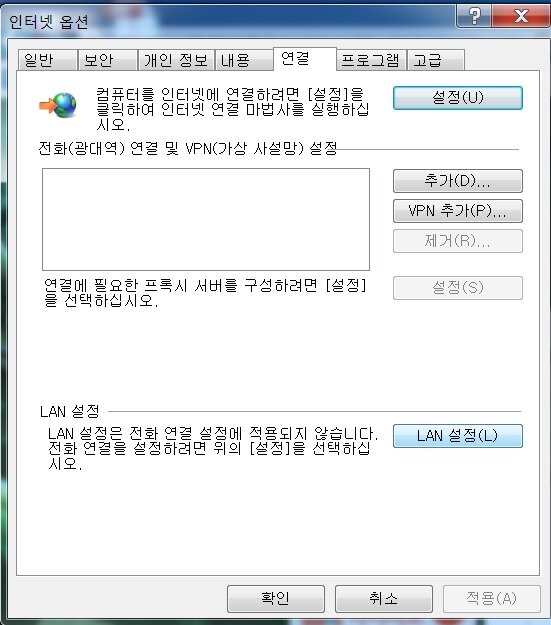Click the 연결 tab
This screenshot has width=551, height=625.
click(x=305, y=59)
